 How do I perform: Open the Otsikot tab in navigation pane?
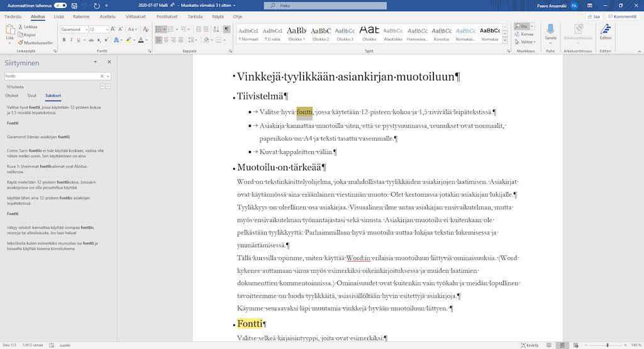point(11,96)
